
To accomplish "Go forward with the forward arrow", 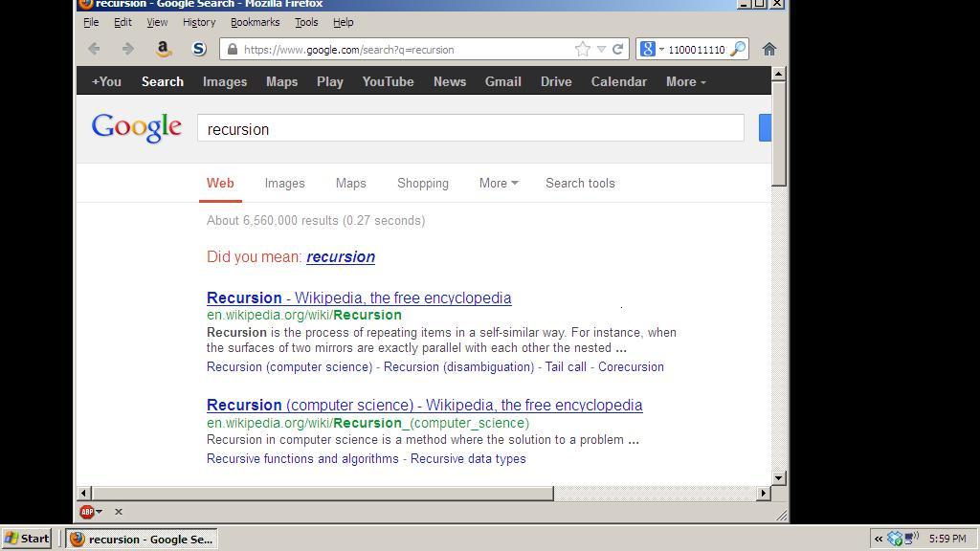I will [x=127, y=49].
